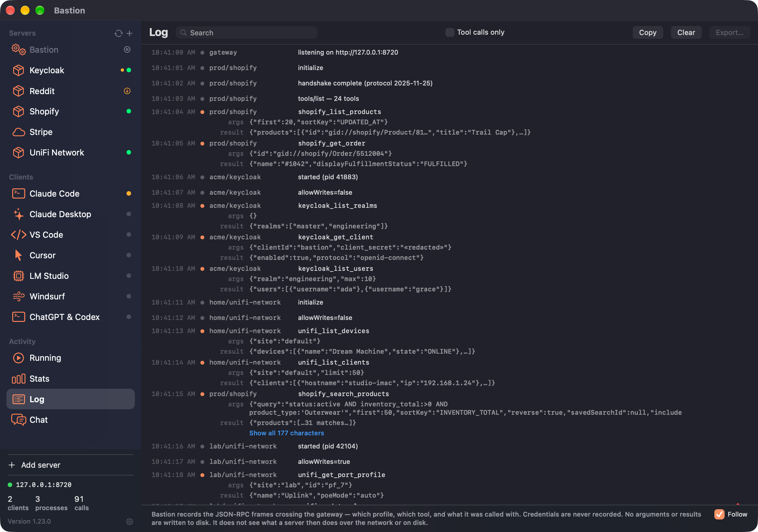Click the gray status dot on Windsurf row
This screenshot has height=532, width=758.
pyautogui.click(x=129, y=296)
